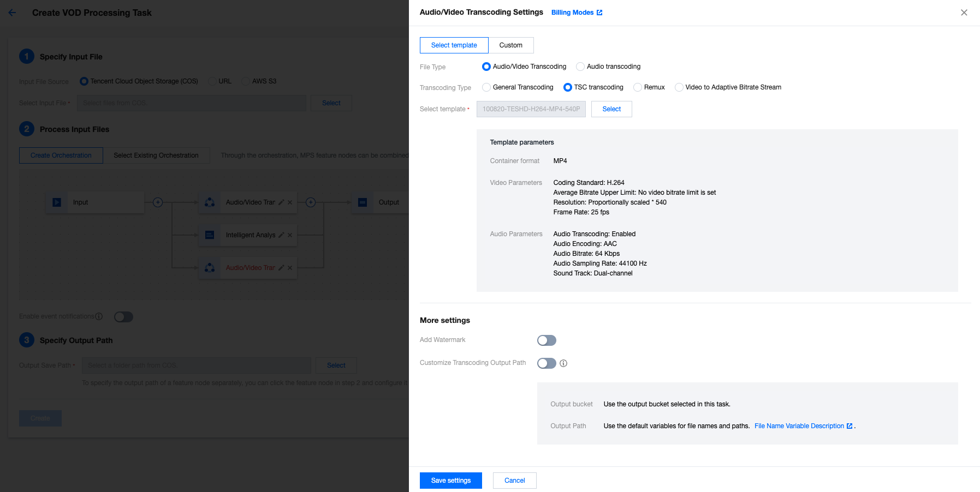Image resolution: width=980 pixels, height=492 pixels.
Task: Click the Output node label
Action: 389,202
